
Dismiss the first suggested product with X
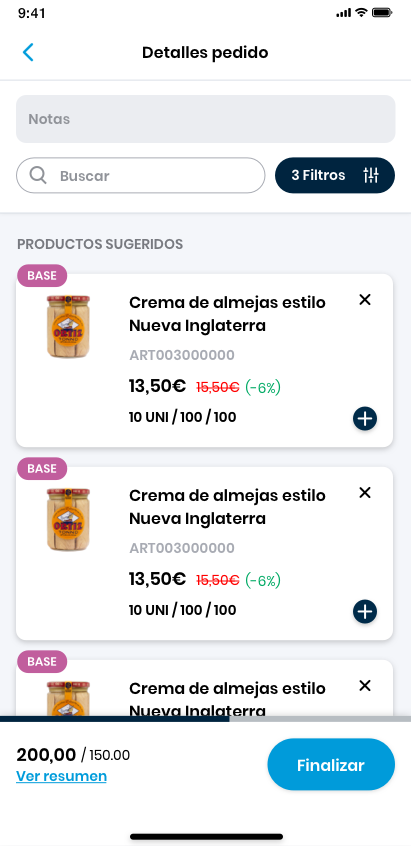pyautogui.click(x=365, y=299)
